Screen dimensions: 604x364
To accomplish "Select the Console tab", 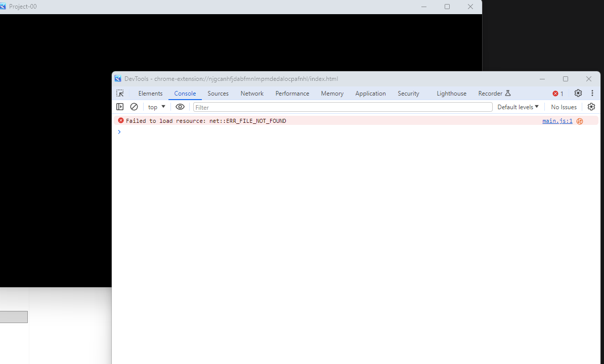I will 185,94.
